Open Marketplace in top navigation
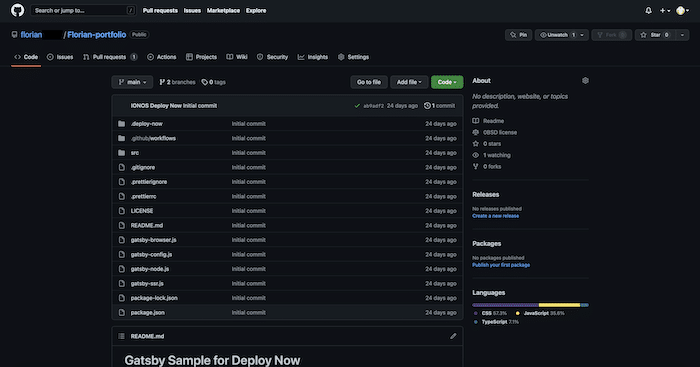The width and height of the screenshot is (700, 367). pos(223,10)
